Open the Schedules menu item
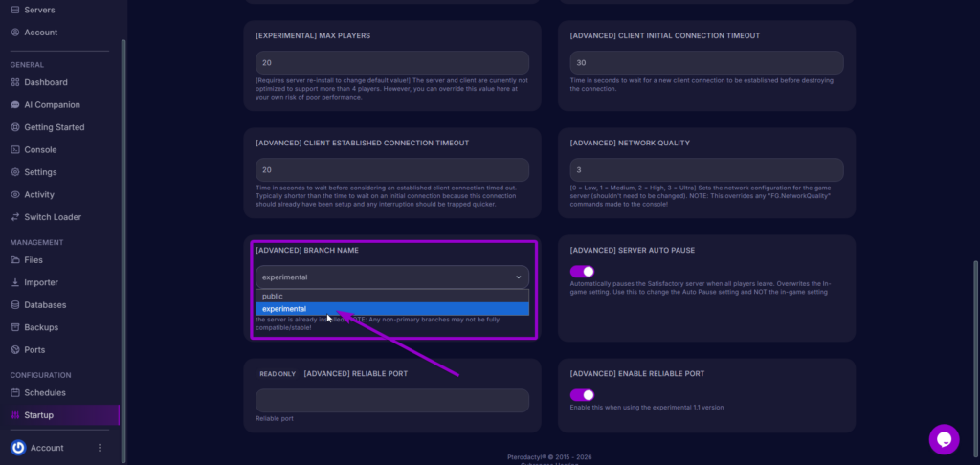Screen dimensions: 980x465 pyautogui.click(x=45, y=393)
